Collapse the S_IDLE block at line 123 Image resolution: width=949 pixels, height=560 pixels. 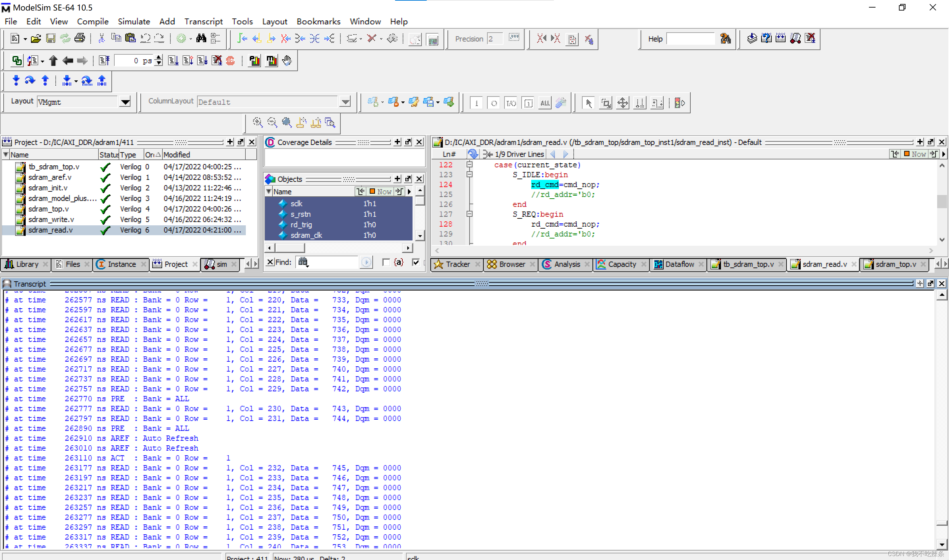pyautogui.click(x=470, y=174)
